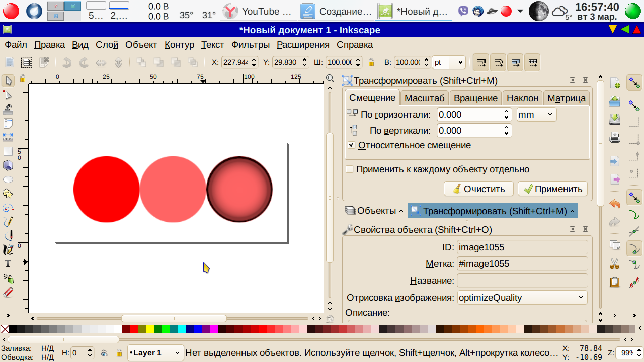Open the Layer 1 dropdown
The height and width of the screenshot is (362, 644).
point(155,353)
